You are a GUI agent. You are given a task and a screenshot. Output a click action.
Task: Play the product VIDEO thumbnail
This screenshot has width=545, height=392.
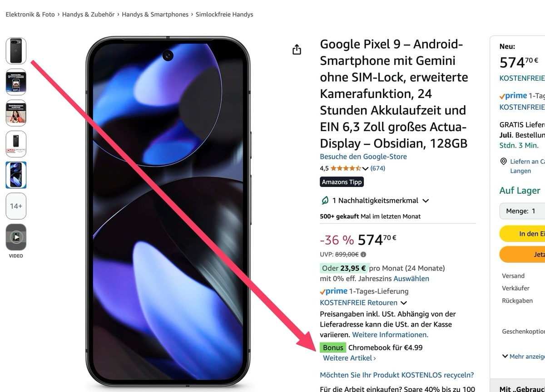click(x=16, y=237)
